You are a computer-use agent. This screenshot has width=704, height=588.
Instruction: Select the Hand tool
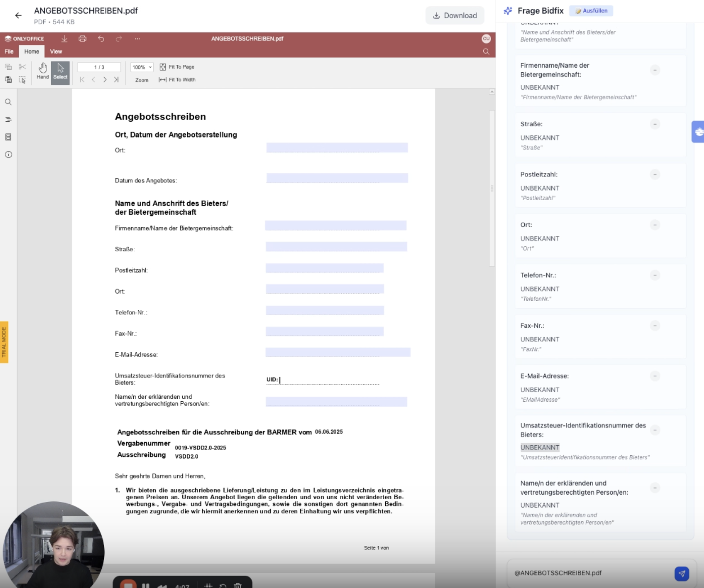(x=43, y=71)
